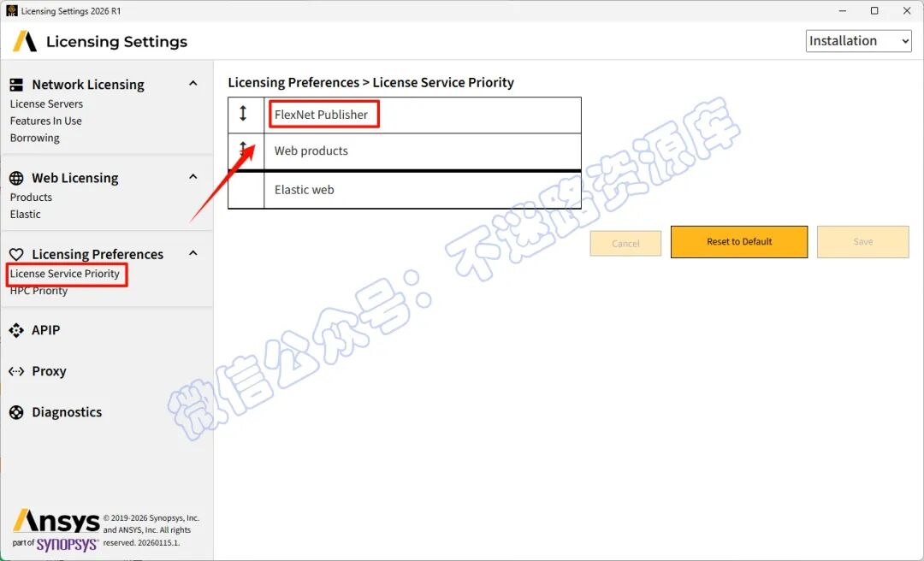Collapse the Web Licensing section

click(192, 177)
